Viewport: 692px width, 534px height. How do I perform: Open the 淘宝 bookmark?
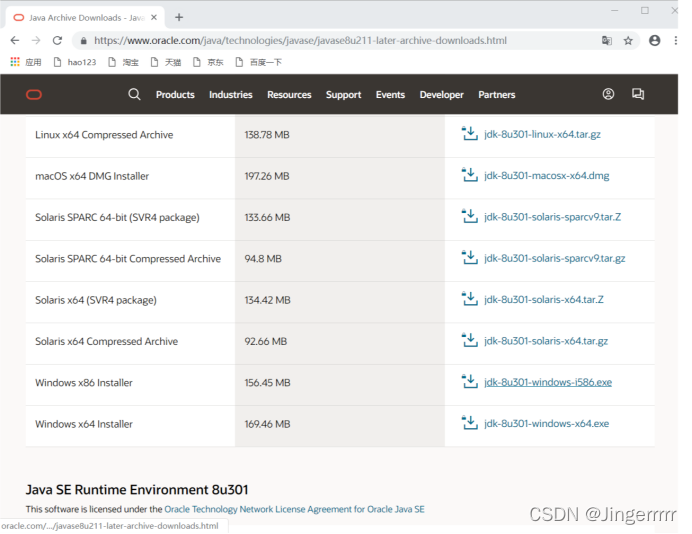pyautogui.click(x=124, y=62)
